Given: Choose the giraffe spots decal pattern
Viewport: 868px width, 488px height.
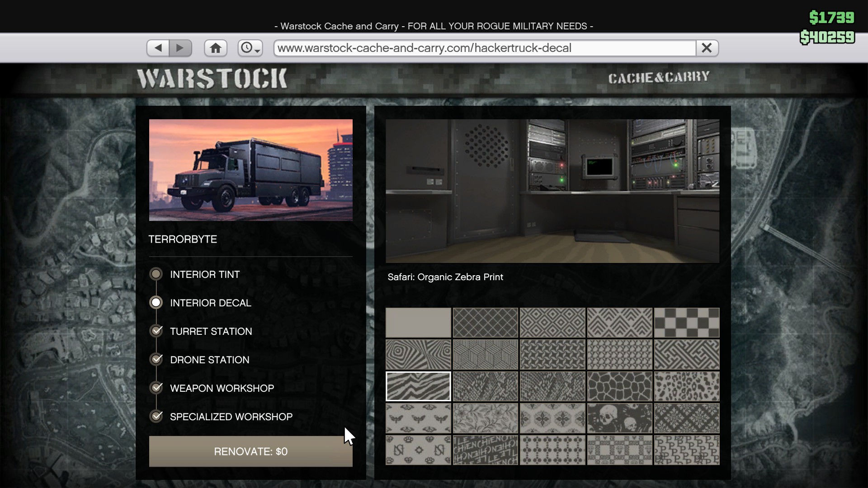Looking at the screenshot, I should click(619, 386).
